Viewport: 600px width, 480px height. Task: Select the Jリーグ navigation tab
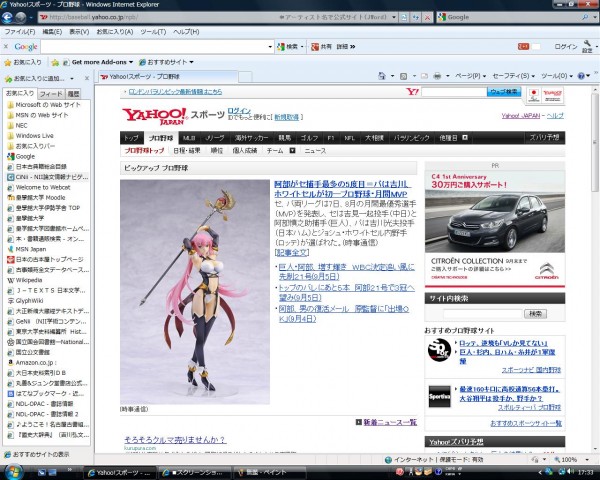[215, 138]
